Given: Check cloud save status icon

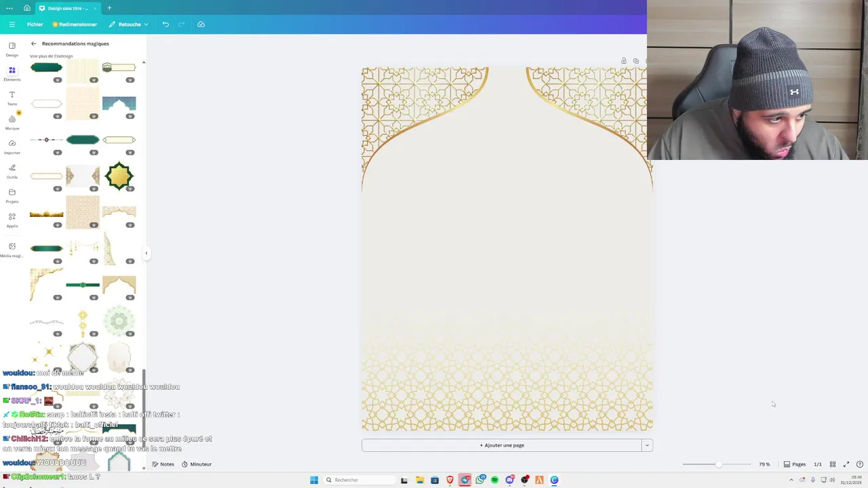Looking at the screenshot, I should click(x=201, y=24).
